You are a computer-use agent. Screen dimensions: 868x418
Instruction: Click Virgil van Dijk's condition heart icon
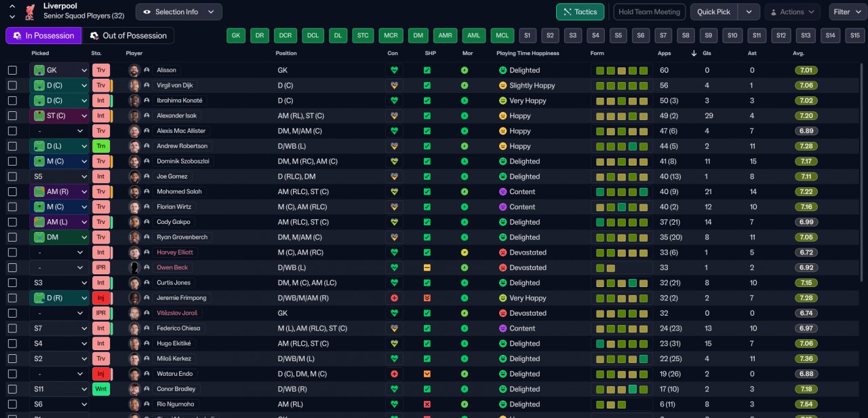pos(393,85)
